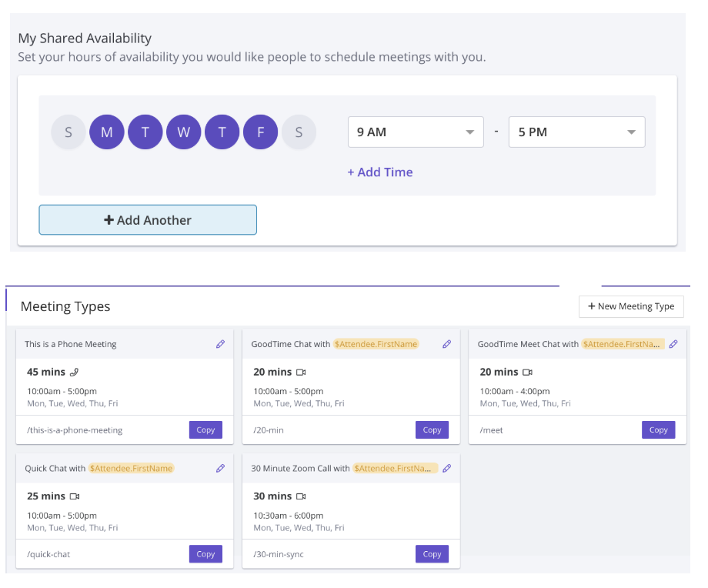Image resolution: width=708 pixels, height=588 pixels.
Task: Deselect Friday day circle
Action: click(261, 132)
